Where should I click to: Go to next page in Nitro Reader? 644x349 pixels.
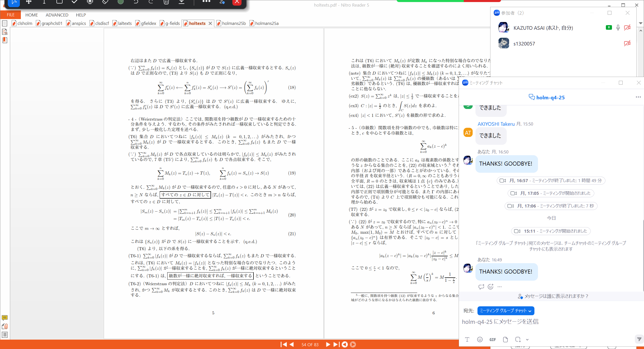coord(328,344)
